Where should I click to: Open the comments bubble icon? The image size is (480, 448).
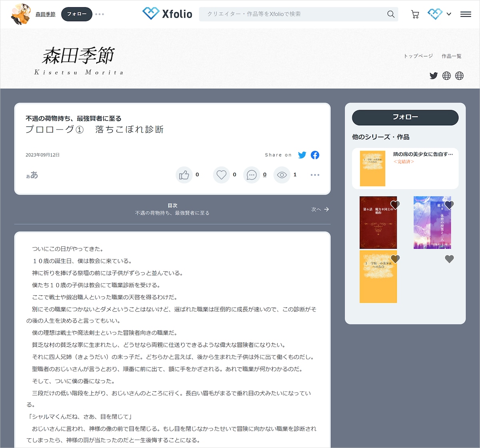(252, 175)
